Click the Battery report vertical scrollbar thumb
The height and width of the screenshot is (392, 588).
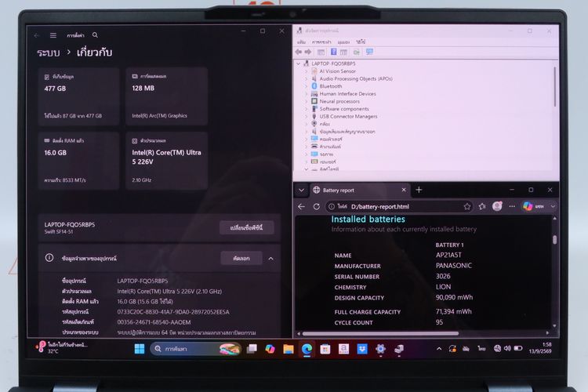(554, 240)
